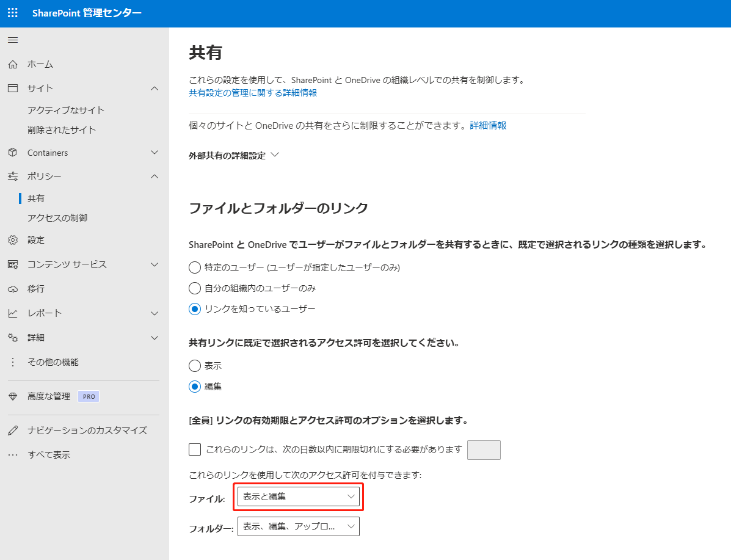731x560 pixels.
Task: Click the レポート (Reports) icon
Action: point(12,313)
